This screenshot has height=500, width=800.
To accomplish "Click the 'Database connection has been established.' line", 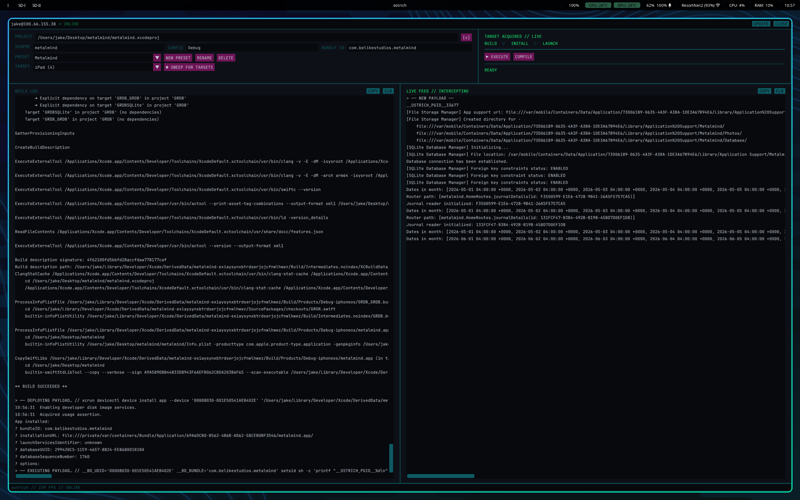I will click(x=457, y=161).
